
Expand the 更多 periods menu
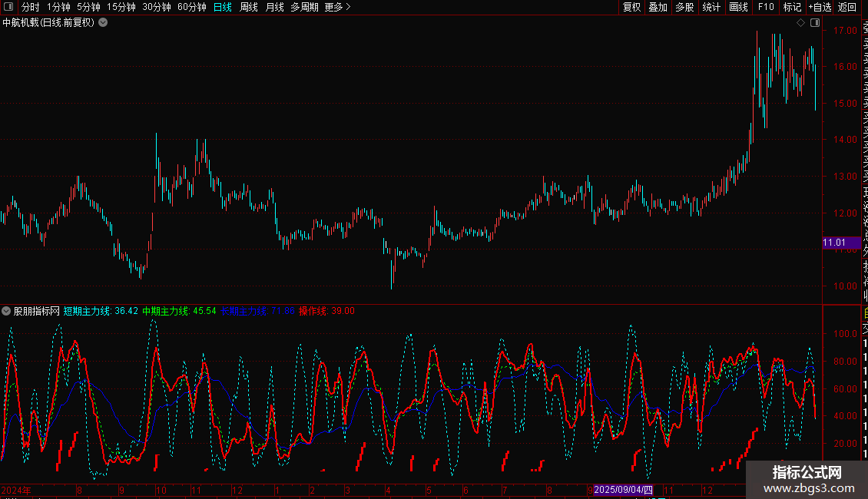coord(338,7)
